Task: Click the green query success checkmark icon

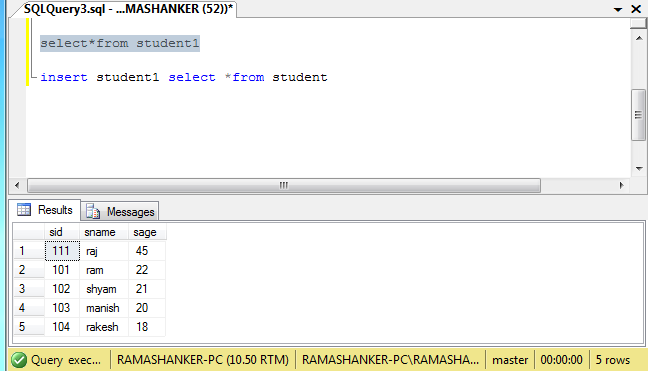Action: [x=19, y=360]
